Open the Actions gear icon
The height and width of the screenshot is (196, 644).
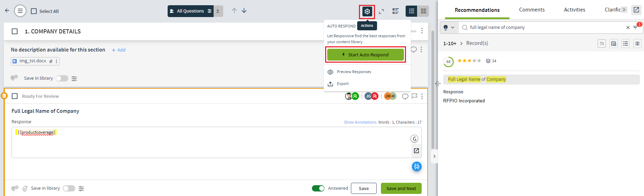click(367, 11)
